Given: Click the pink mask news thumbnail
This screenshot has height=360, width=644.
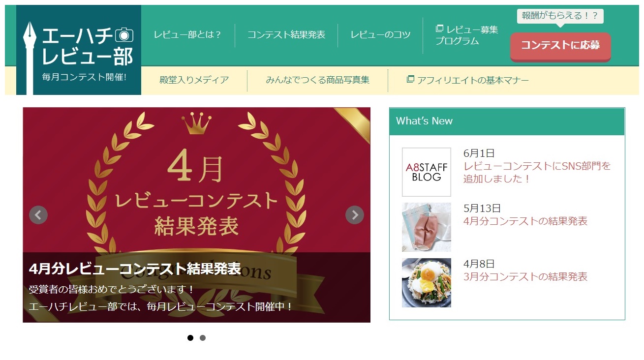Looking at the screenshot, I should point(427,227).
